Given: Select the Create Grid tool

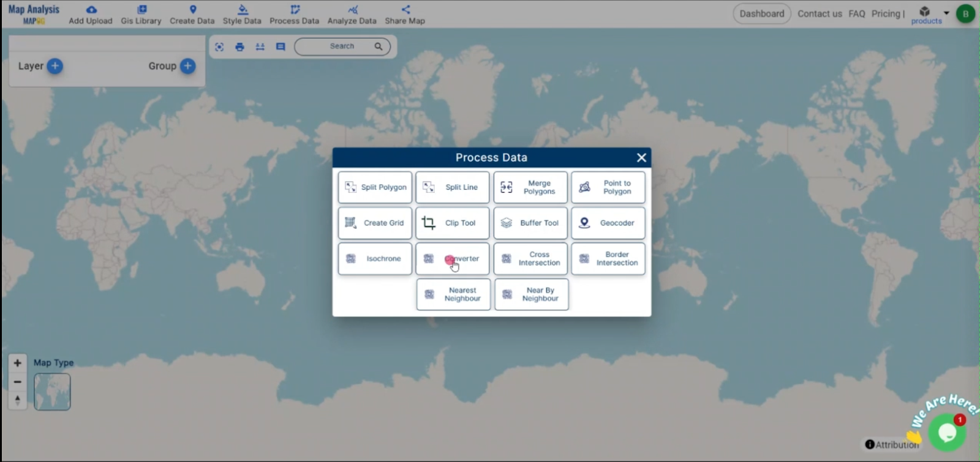Looking at the screenshot, I should click(x=375, y=223).
